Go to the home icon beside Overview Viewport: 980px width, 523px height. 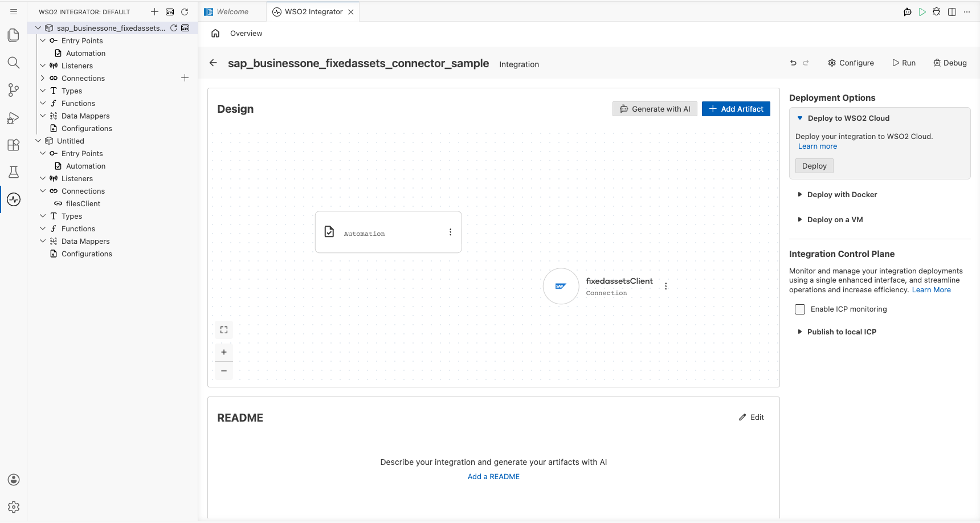pos(215,34)
